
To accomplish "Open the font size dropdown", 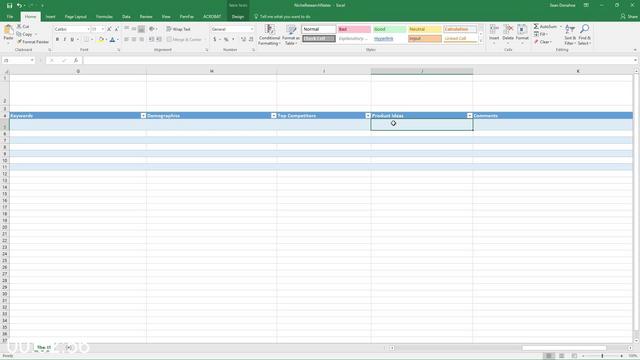I will click(102, 29).
